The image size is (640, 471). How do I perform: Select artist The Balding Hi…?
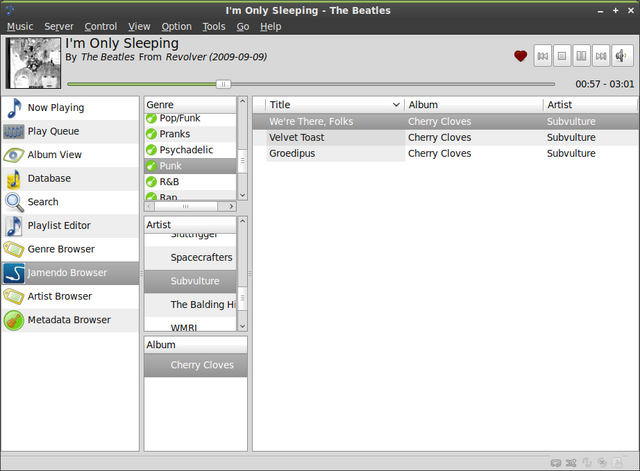point(190,305)
